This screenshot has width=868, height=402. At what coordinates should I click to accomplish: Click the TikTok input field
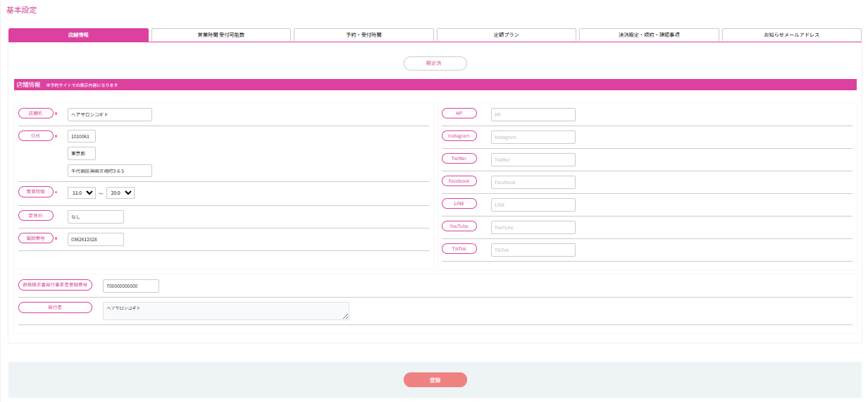533,250
